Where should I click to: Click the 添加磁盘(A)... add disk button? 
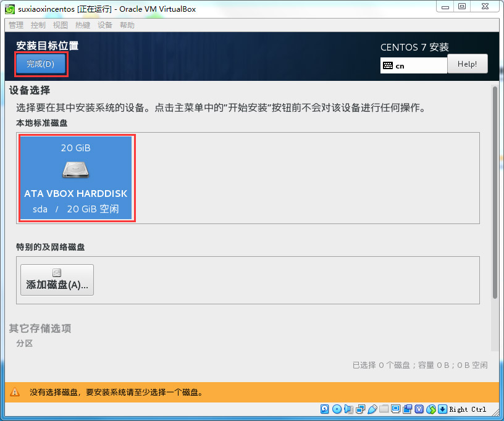pyautogui.click(x=57, y=280)
